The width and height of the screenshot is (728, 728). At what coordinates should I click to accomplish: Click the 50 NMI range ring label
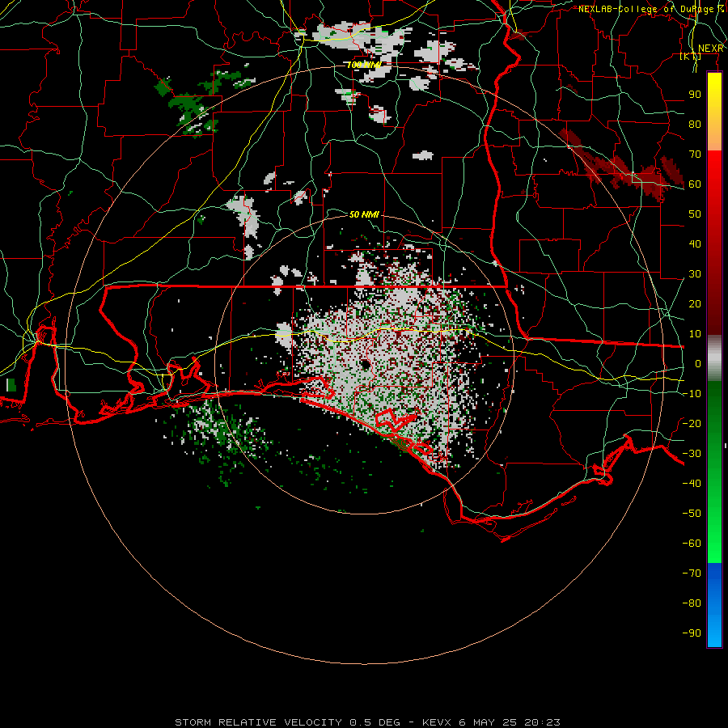pyautogui.click(x=364, y=214)
